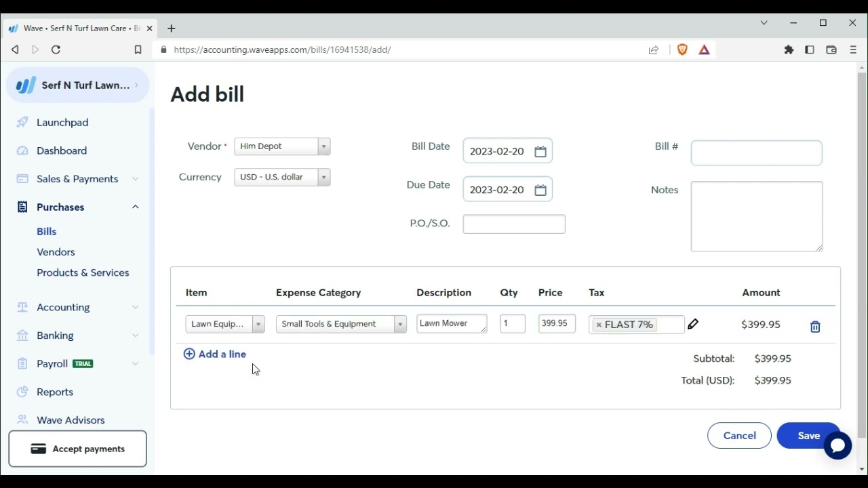Image resolution: width=868 pixels, height=488 pixels.
Task: Open a new browser tab
Action: pos(172,28)
